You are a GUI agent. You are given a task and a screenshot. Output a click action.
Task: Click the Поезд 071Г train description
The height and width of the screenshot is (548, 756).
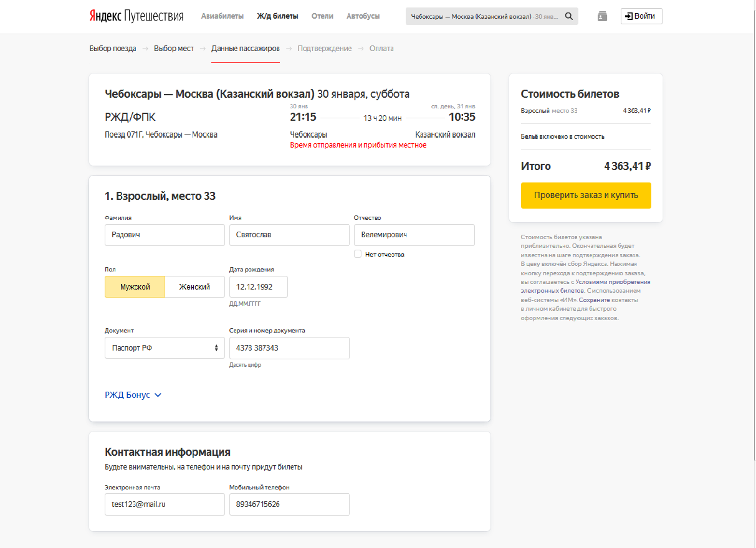click(161, 135)
